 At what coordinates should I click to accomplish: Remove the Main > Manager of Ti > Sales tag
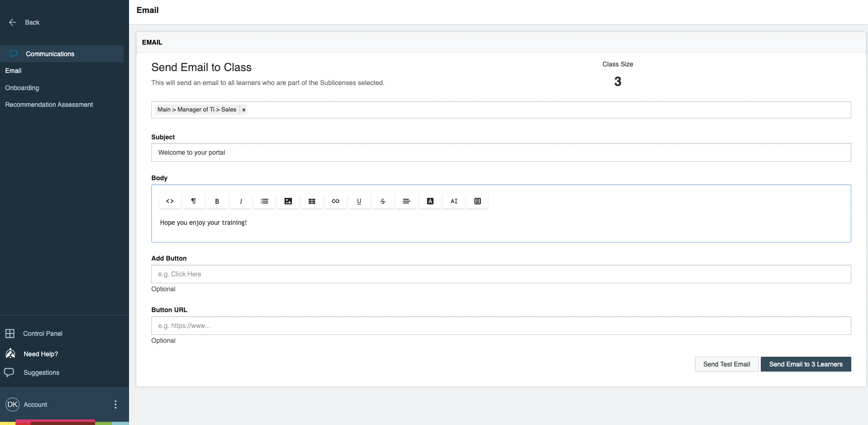pyautogui.click(x=243, y=110)
